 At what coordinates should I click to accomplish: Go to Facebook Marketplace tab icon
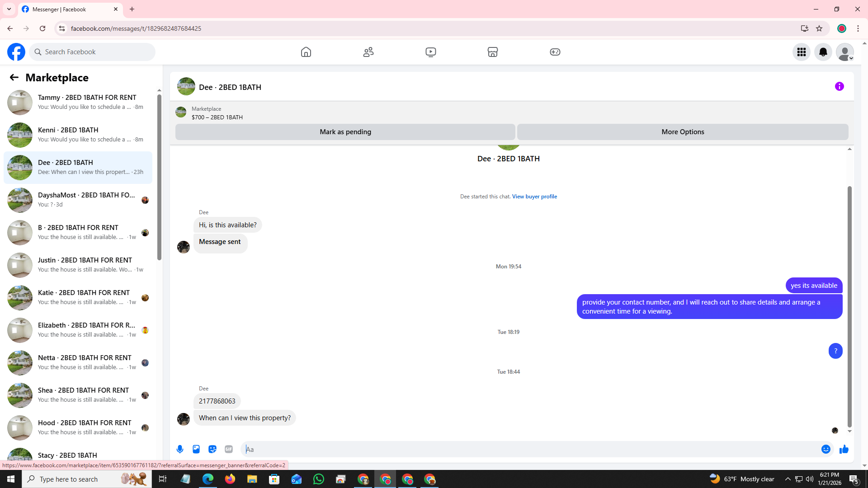pyautogui.click(x=493, y=52)
